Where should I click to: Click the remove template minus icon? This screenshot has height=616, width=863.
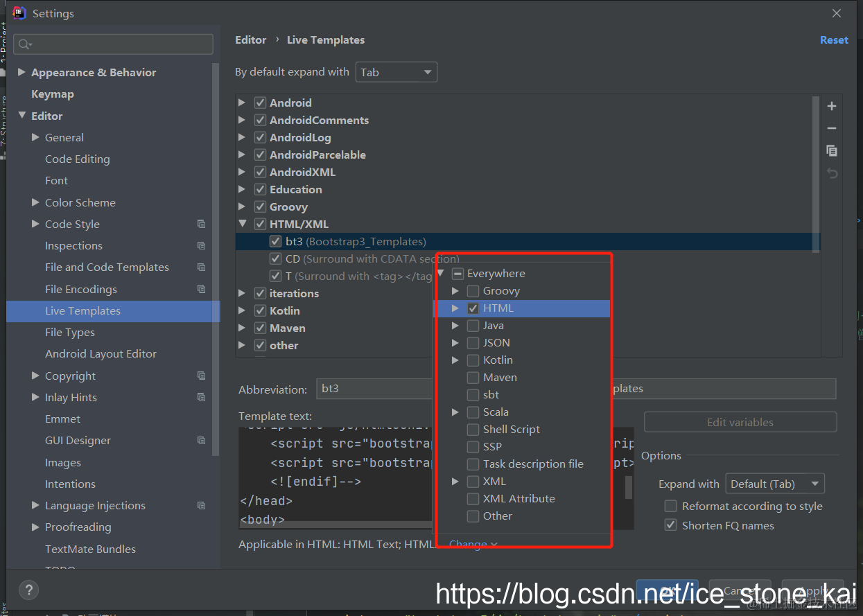click(832, 128)
